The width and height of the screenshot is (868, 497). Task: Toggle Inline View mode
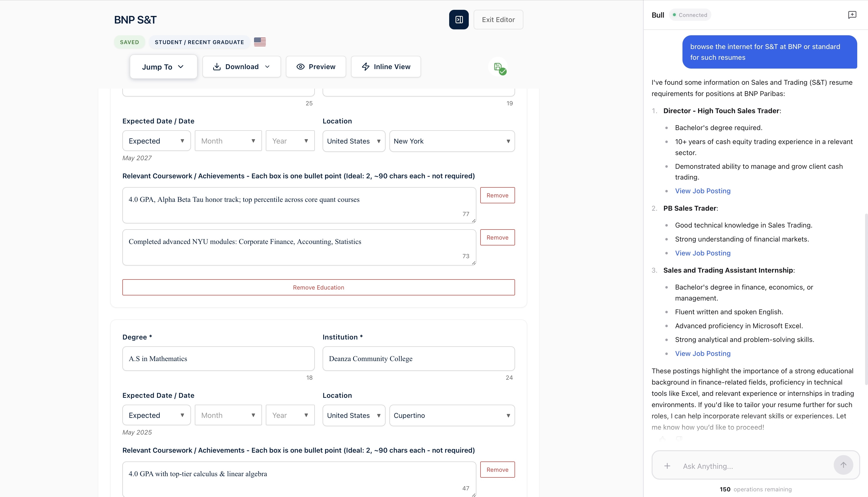coord(386,67)
